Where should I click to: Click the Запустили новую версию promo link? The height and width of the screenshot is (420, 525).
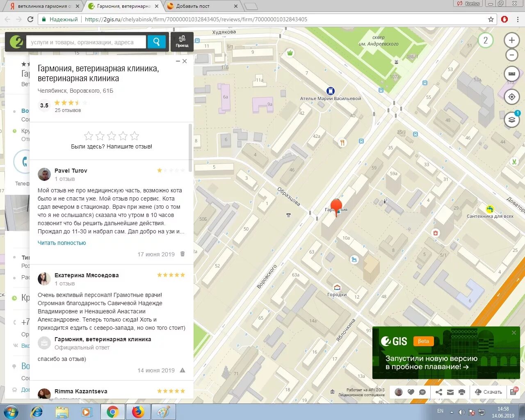(431, 363)
